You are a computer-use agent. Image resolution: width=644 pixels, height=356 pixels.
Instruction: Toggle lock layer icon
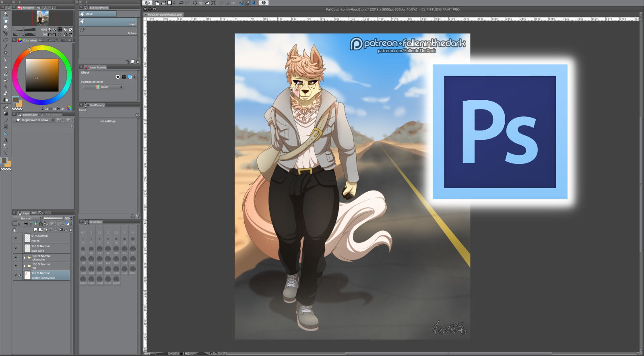[x=41, y=224]
